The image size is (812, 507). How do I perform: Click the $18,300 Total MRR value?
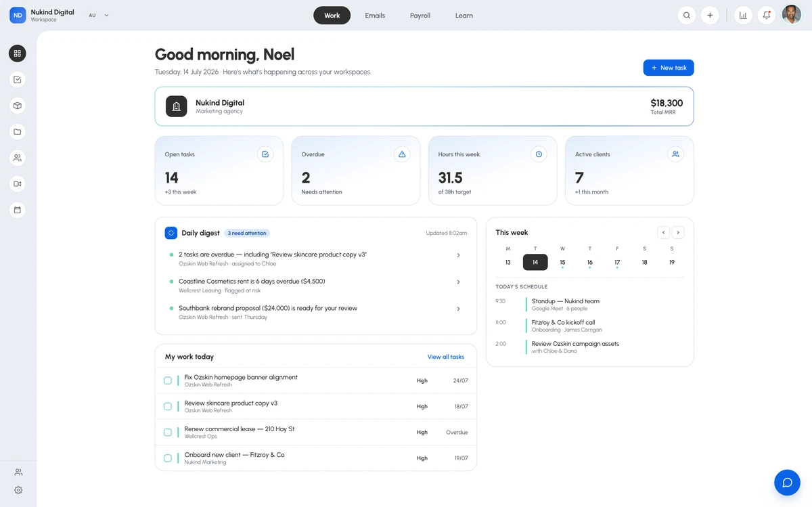coord(667,104)
